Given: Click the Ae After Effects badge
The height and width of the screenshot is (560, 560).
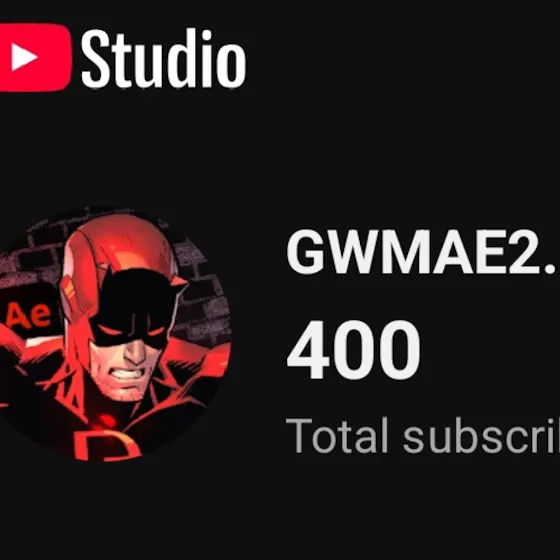Looking at the screenshot, I should 29,315.
